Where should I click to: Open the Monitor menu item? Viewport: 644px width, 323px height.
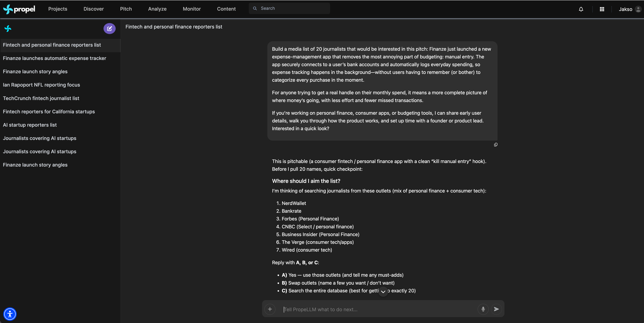coord(192,9)
